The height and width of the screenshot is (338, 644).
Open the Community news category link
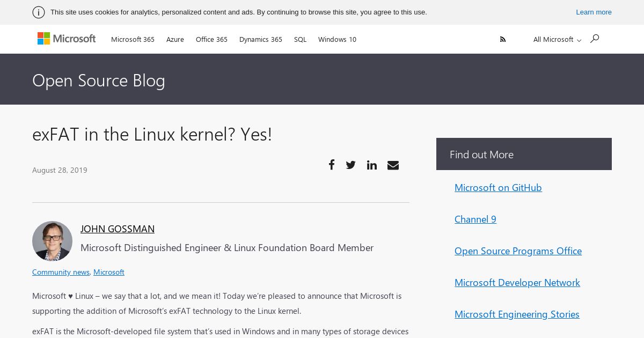(61, 272)
